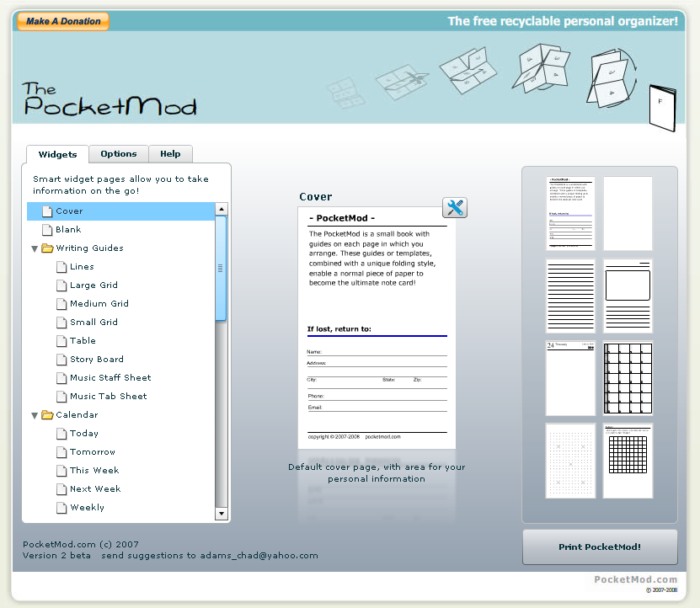700x608 pixels.
Task: Collapse the Calendar folder
Action: pos(35,416)
